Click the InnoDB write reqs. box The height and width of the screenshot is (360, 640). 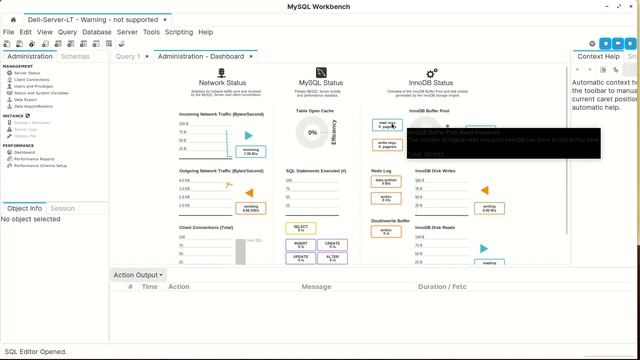point(387,145)
